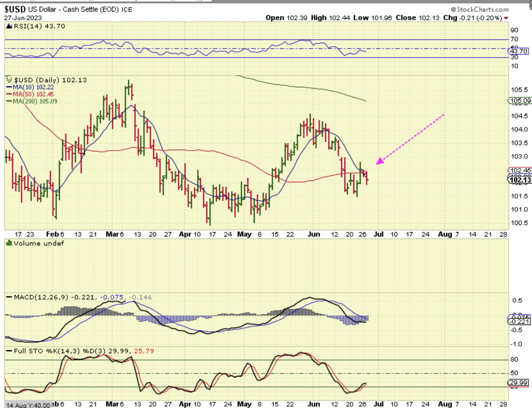Click the bold 102.13 last price tag
532x408 pixels.
tap(520, 180)
